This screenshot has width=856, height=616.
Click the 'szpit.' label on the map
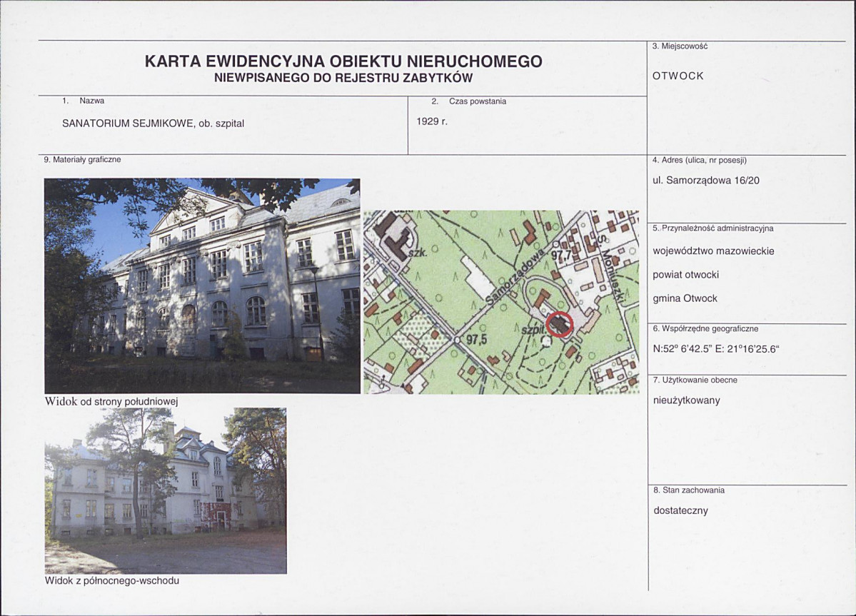tap(533, 330)
